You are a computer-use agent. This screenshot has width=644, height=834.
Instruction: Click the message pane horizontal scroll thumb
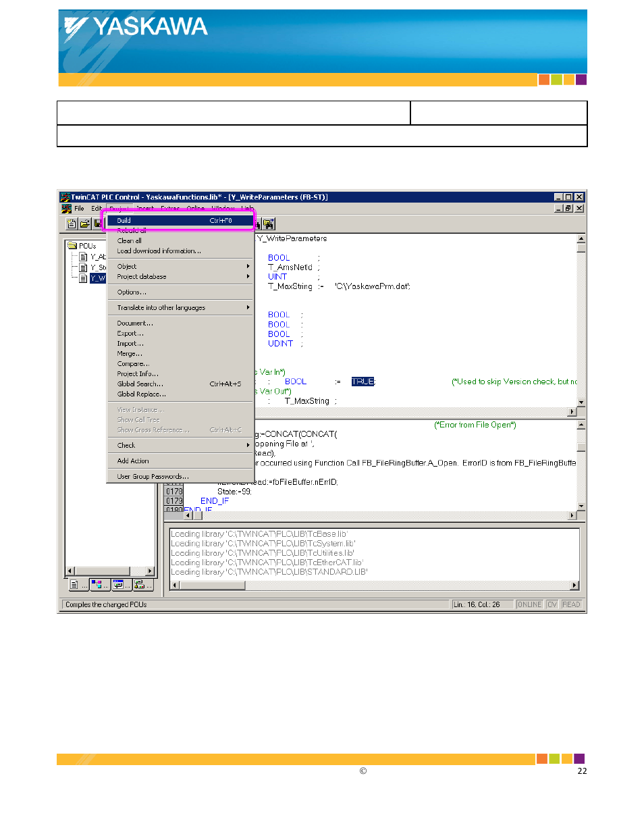point(212,585)
